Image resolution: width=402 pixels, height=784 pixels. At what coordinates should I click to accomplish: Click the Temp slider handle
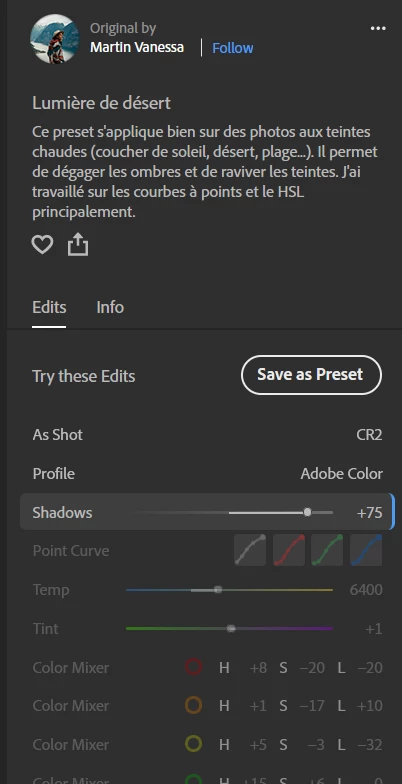click(218, 590)
